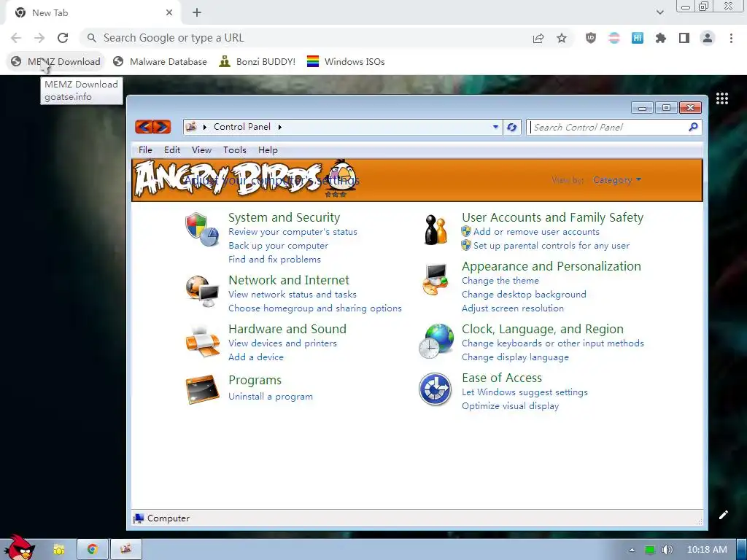Image resolution: width=747 pixels, height=560 pixels.
Task: Go forward in Control Panel navigation
Action: click(x=162, y=127)
